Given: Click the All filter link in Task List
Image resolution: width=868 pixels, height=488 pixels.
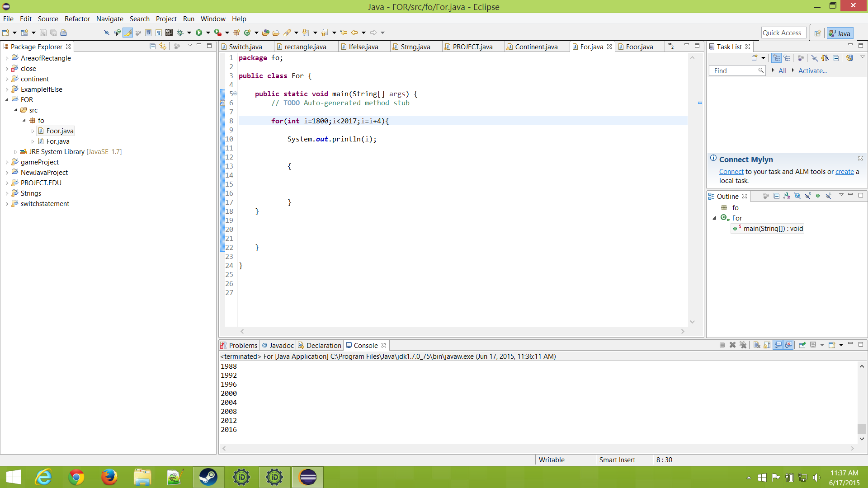Looking at the screenshot, I should pyautogui.click(x=782, y=71).
